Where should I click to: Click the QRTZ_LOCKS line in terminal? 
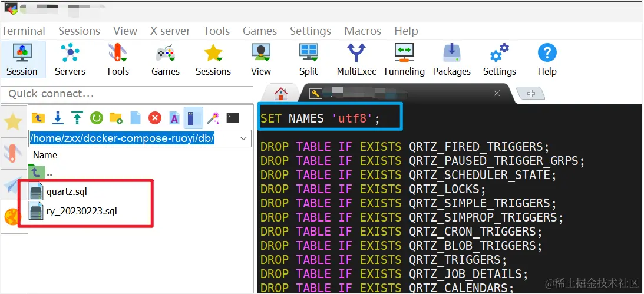tap(373, 189)
